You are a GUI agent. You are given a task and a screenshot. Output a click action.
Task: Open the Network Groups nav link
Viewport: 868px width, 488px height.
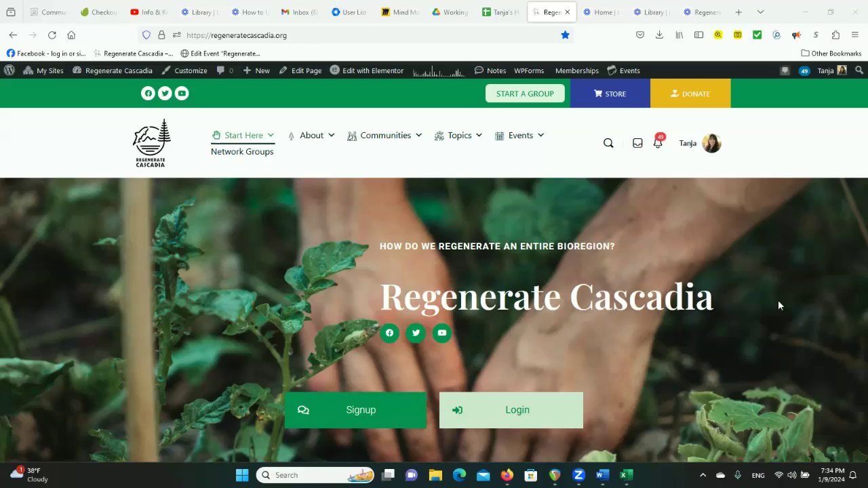coord(242,152)
